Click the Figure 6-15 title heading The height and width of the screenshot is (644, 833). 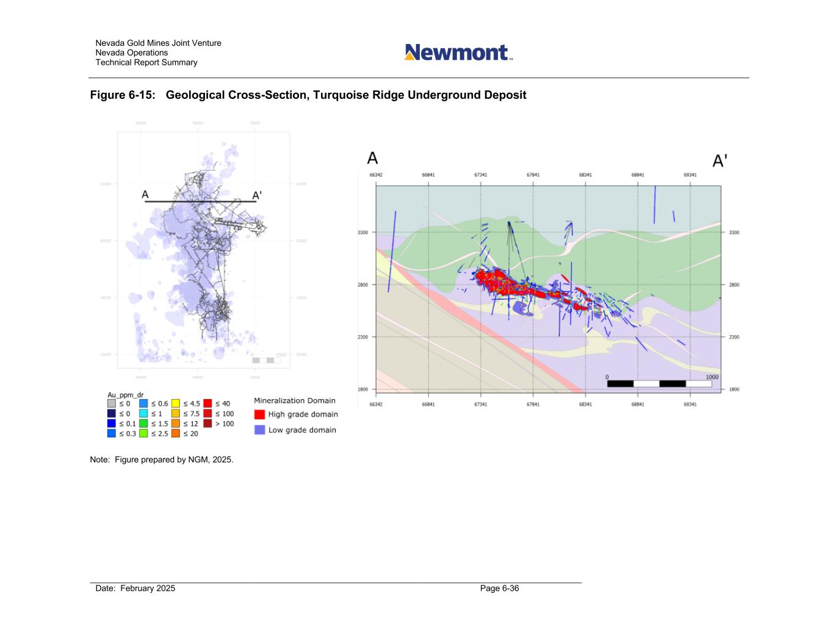tap(308, 95)
